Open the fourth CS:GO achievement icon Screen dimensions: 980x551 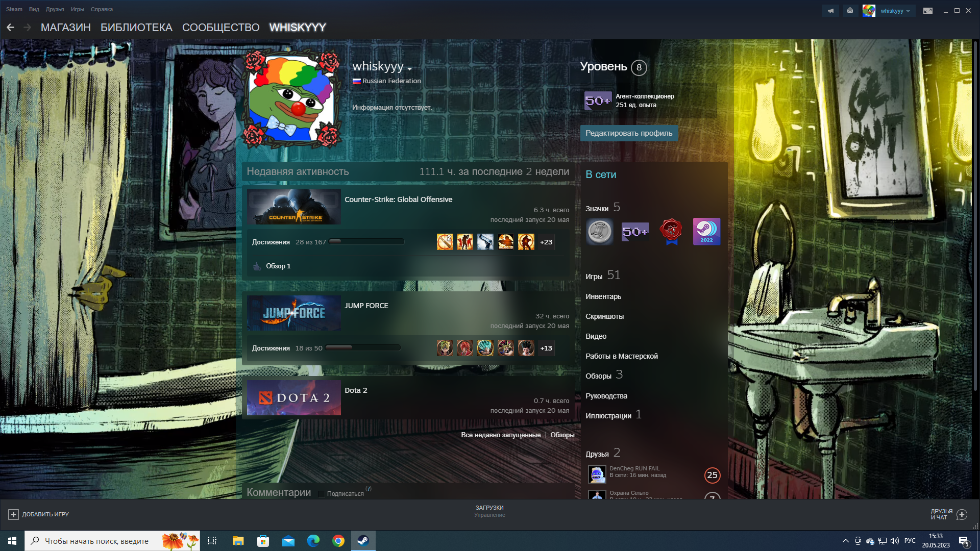(506, 242)
